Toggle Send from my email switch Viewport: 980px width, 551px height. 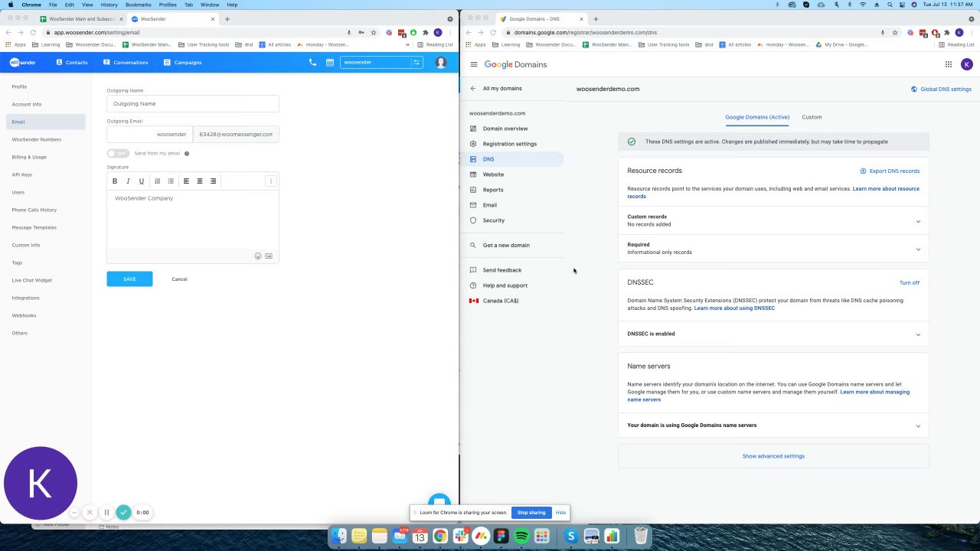pyautogui.click(x=118, y=154)
